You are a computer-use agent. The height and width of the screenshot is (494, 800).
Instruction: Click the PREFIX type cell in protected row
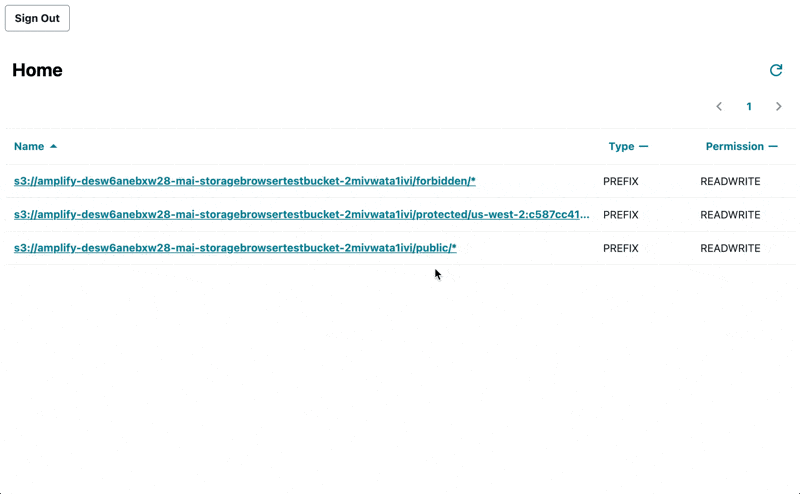click(620, 215)
